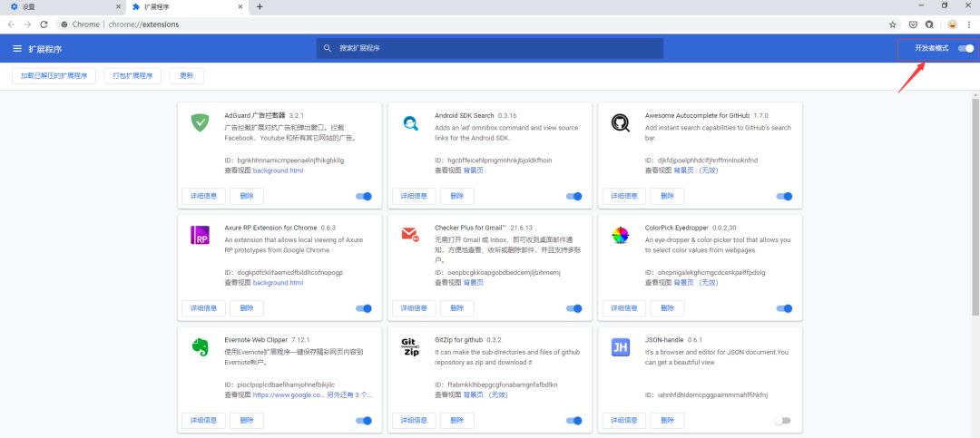Disable the Android SDK Search toggle
Screen dimensions: 980x438
(573, 196)
